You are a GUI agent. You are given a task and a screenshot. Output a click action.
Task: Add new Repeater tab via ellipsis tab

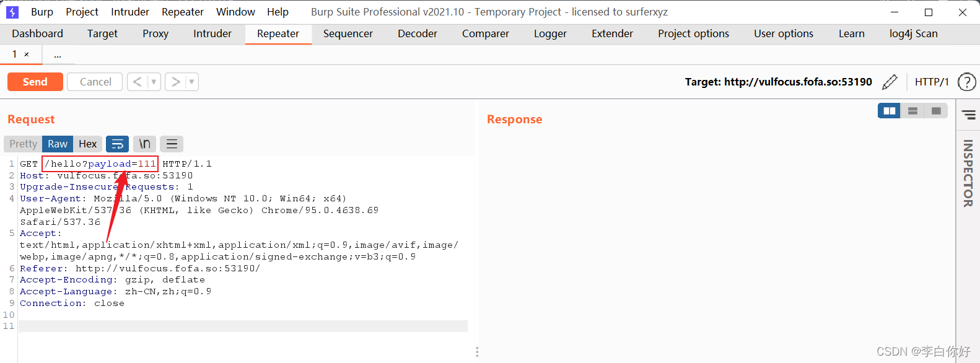coord(58,55)
